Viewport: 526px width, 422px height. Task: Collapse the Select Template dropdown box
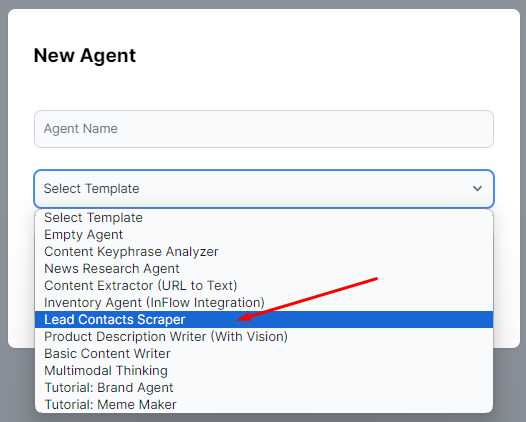click(264, 189)
